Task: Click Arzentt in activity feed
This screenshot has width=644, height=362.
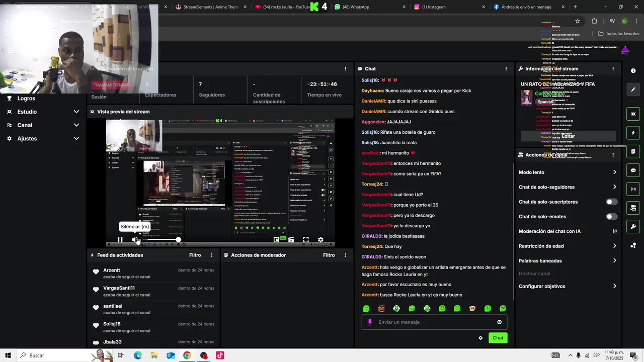Action: point(112,270)
